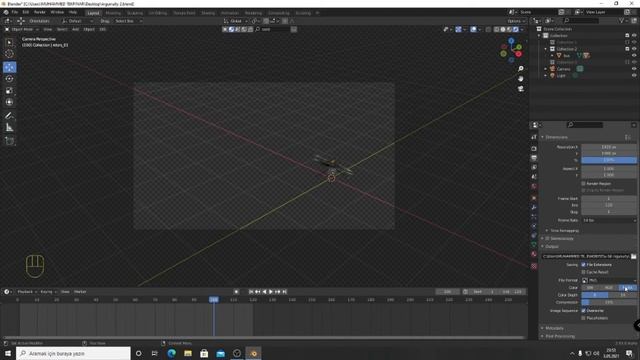This screenshot has width=640, height=360.
Task: Open the Material properties tab
Action: coord(534,254)
